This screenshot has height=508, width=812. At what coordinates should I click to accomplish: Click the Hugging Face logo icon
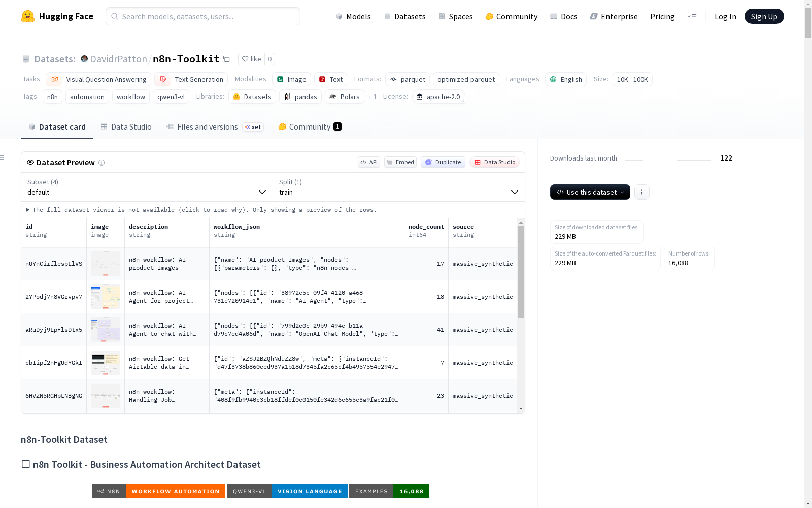coord(28,16)
